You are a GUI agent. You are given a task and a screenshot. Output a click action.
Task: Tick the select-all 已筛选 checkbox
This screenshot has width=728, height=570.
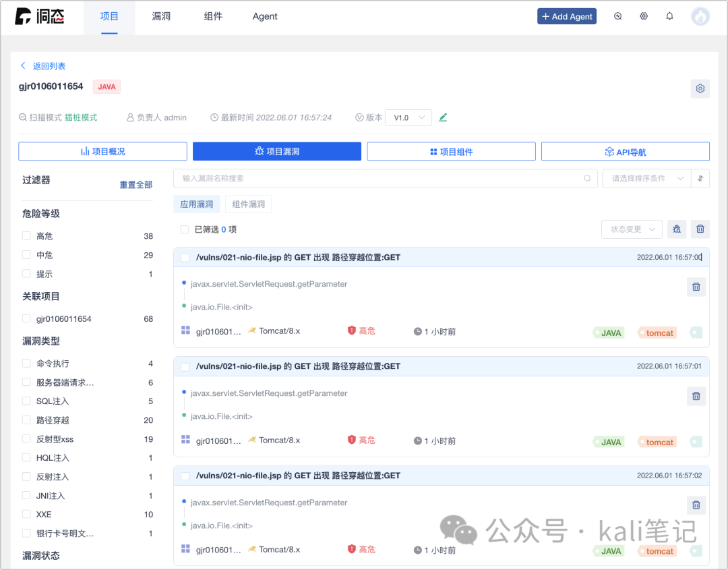(184, 229)
